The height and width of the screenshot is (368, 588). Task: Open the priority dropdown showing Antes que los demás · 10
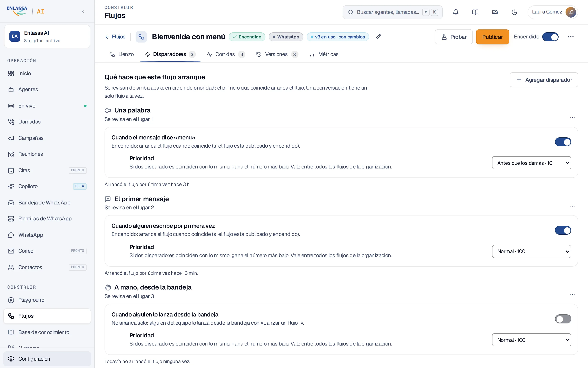(531, 163)
